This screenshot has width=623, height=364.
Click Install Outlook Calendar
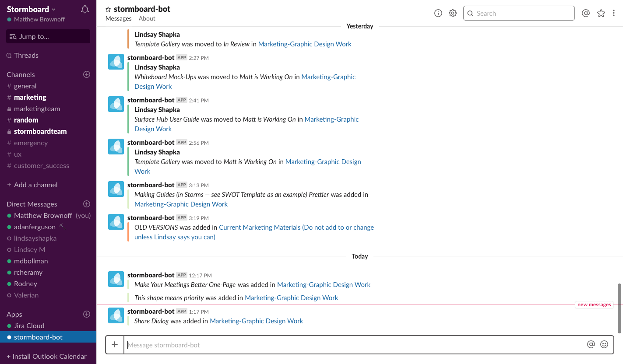click(x=47, y=356)
